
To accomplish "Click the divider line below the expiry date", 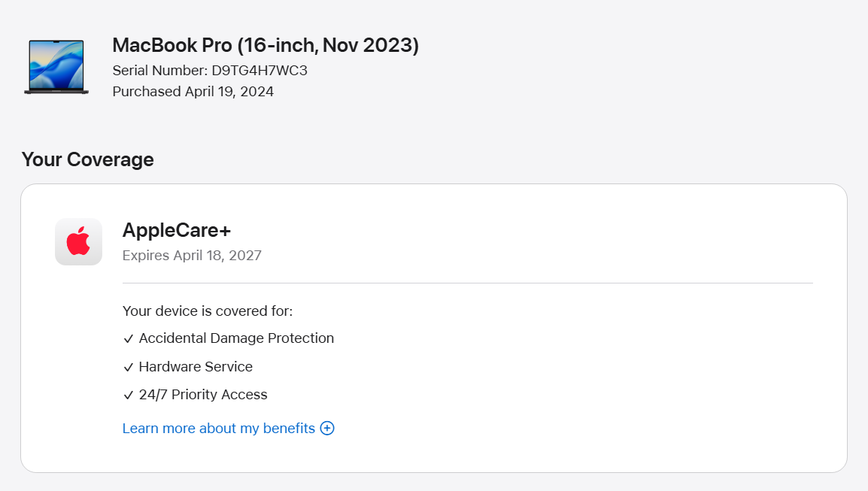I will click(468, 283).
